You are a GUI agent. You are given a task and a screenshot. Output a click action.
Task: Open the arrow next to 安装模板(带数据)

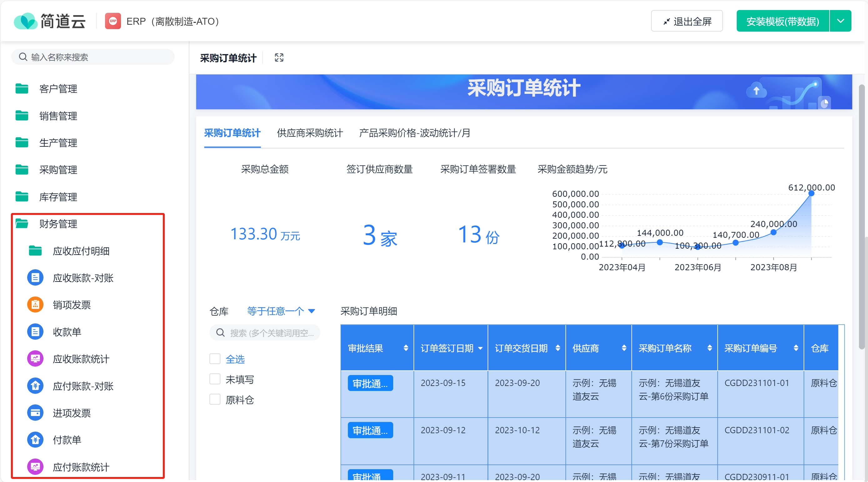[x=840, y=21]
